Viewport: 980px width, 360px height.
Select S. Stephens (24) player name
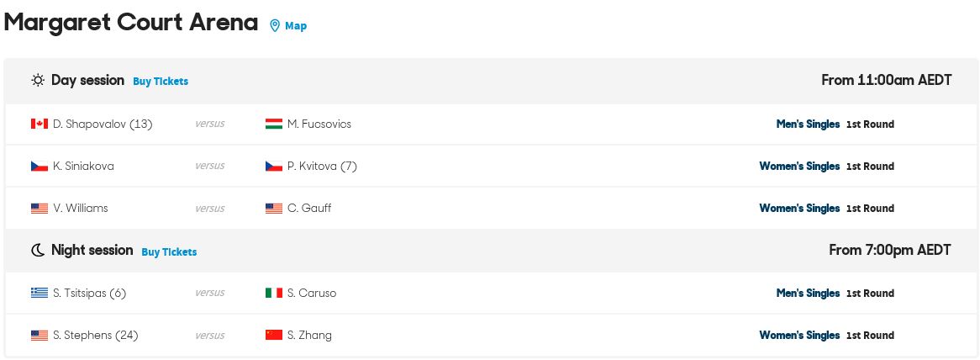pyautogui.click(x=96, y=335)
